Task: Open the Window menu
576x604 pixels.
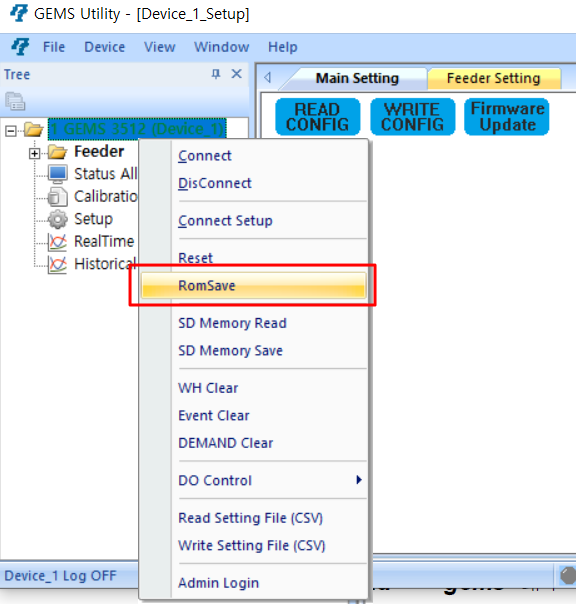Action: pos(222,47)
